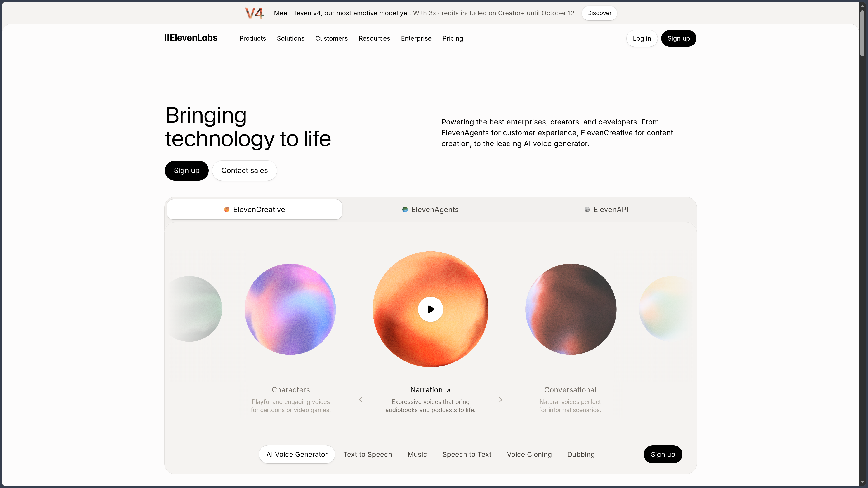The height and width of the screenshot is (488, 868).
Task: Click 'Playful and engaging voices' description
Action: (290, 406)
